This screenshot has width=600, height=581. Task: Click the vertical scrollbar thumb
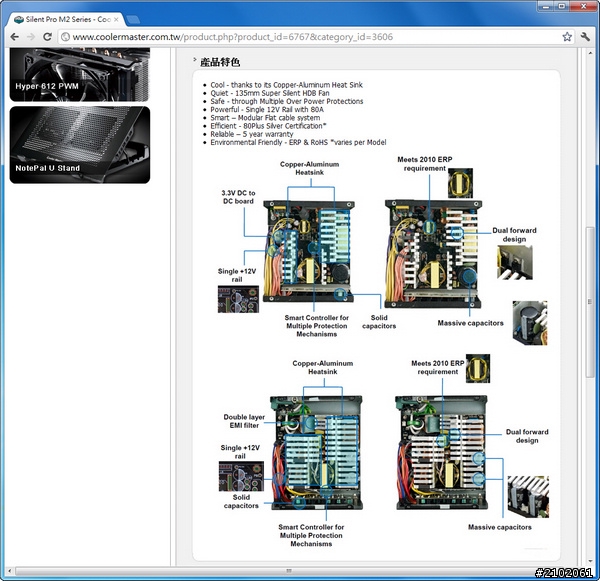click(590, 302)
